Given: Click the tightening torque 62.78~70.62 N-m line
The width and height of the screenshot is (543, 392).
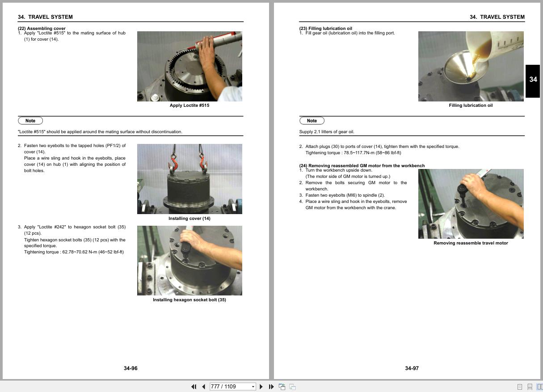Looking at the screenshot, I should coord(74,252).
